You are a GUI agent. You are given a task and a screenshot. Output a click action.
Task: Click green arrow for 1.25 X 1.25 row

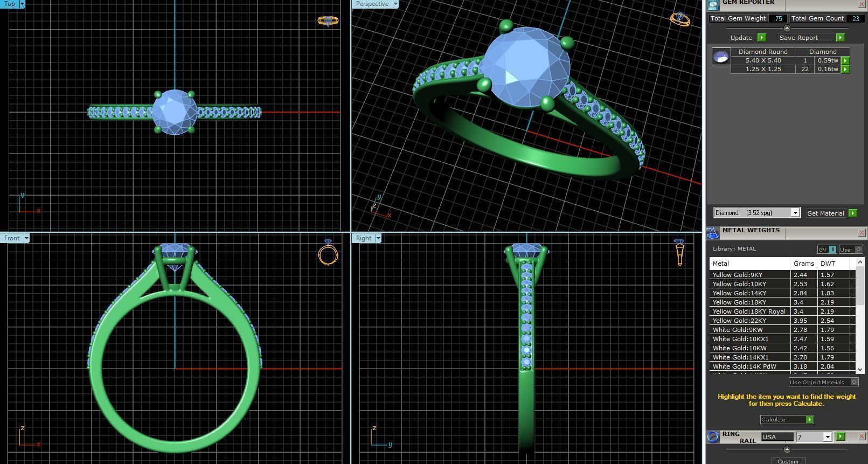[845, 69]
